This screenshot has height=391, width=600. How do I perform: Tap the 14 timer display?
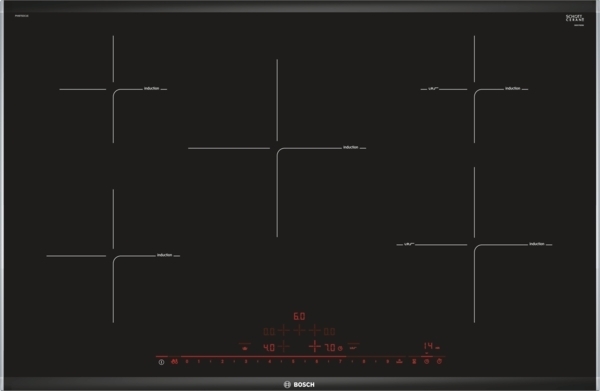(428, 346)
